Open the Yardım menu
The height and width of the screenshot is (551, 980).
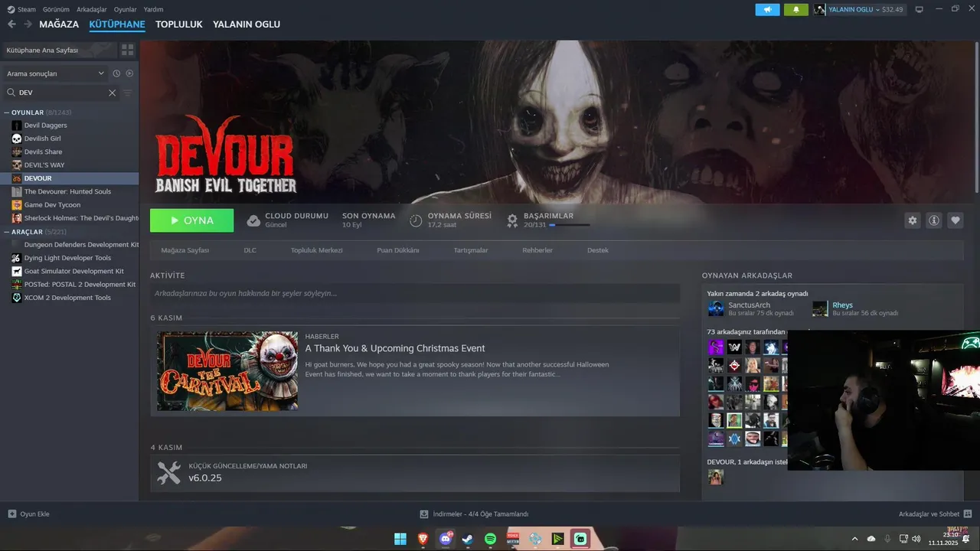click(x=153, y=9)
